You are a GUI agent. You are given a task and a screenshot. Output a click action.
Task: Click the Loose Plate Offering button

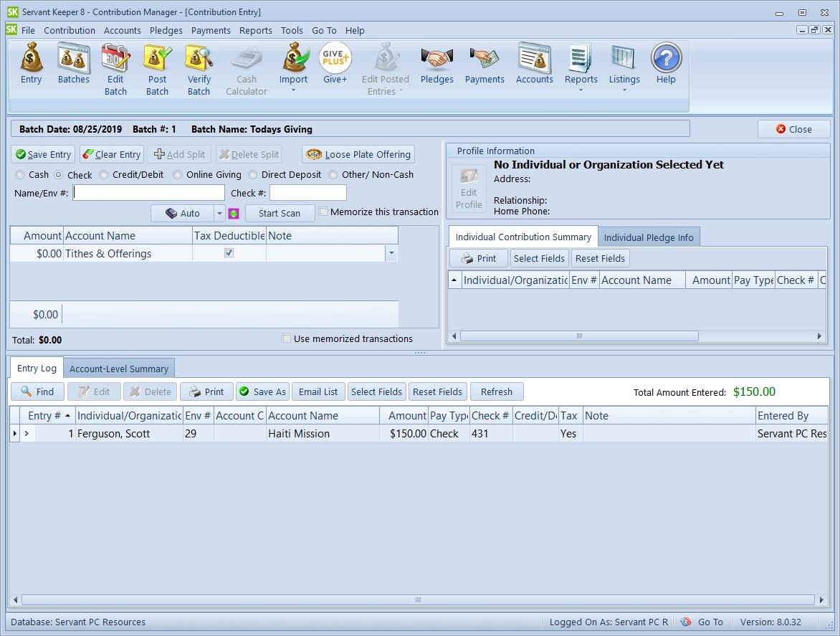pyautogui.click(x=358, y=153)
